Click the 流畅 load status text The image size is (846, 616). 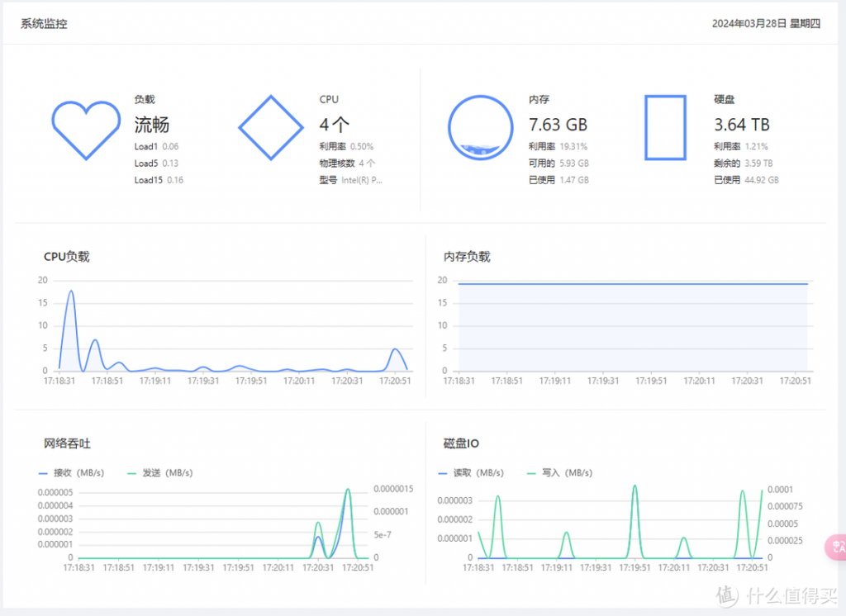(x=152, y=125)
